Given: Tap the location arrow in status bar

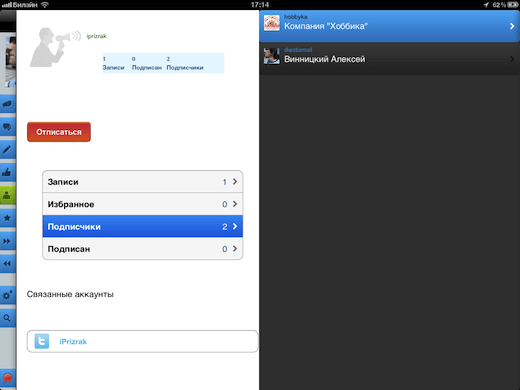Looking at the screenshot, I should 486,5.
